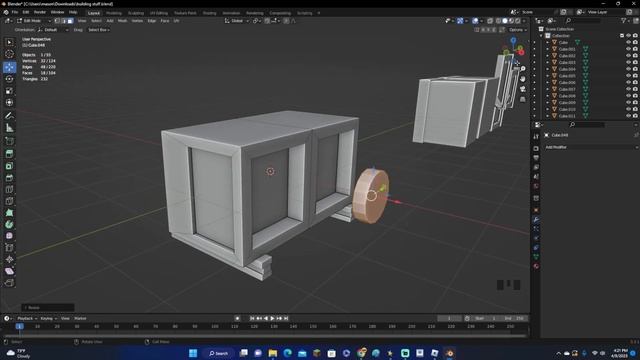This screenshot has width=640, height=360.
Task: Select the Cursor tool
Action: [9, 54]
